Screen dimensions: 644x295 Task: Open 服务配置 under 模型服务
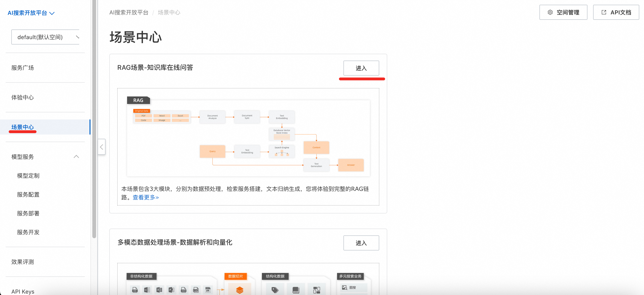(28, 194)
